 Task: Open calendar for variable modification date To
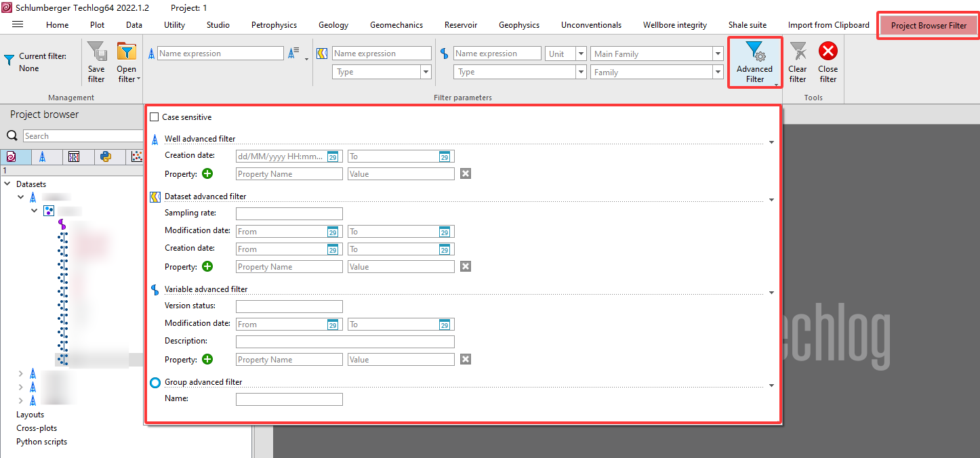tap(445, 325)
